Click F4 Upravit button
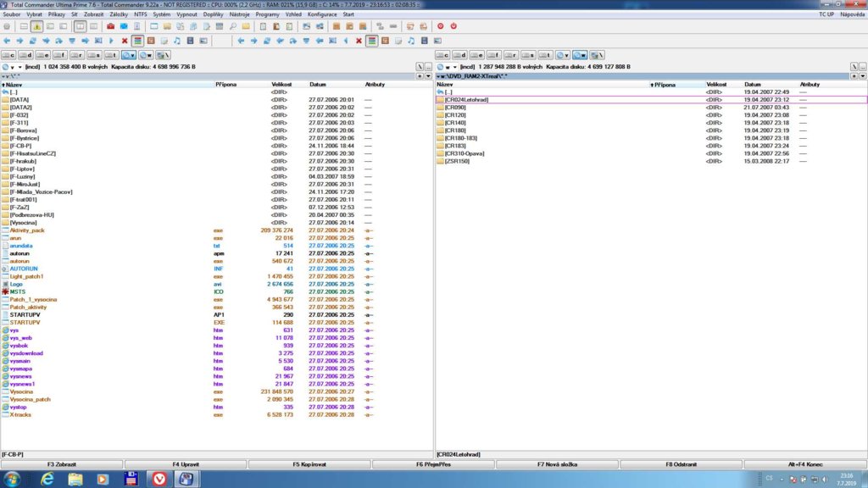Viewport: 868px width, 488px height. coord(186,464)
